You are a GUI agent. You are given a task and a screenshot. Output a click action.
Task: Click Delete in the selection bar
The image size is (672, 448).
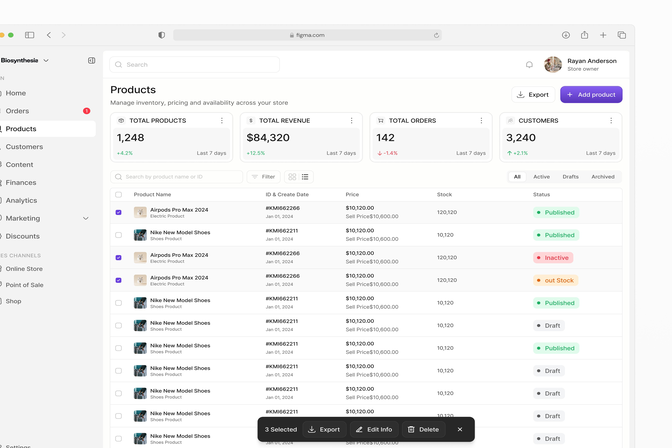pos(423,429)
